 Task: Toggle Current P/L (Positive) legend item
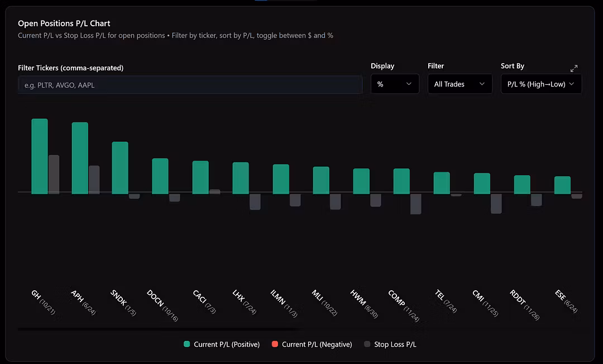(227, 344)
